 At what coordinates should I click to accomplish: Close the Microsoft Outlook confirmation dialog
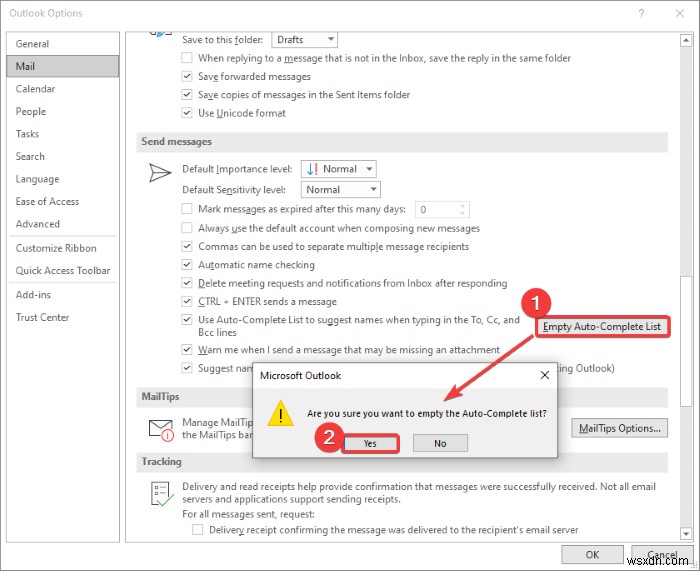[545, 375]
